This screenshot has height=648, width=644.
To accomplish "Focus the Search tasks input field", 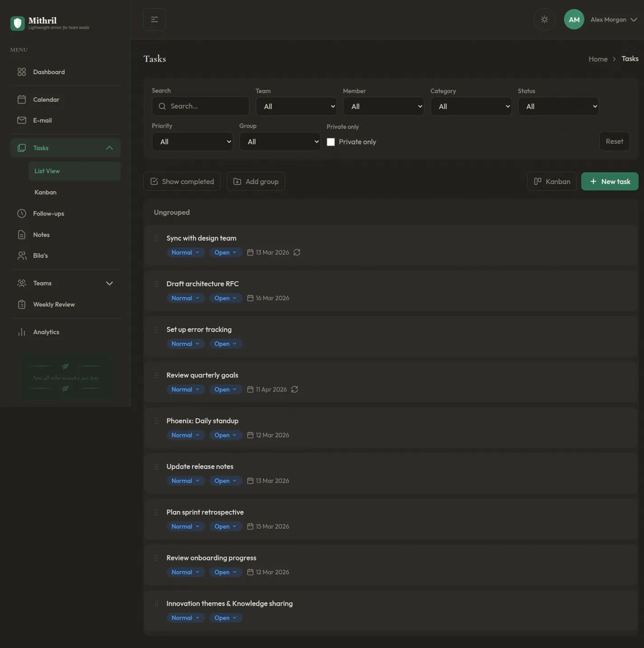I will (201, 106).
